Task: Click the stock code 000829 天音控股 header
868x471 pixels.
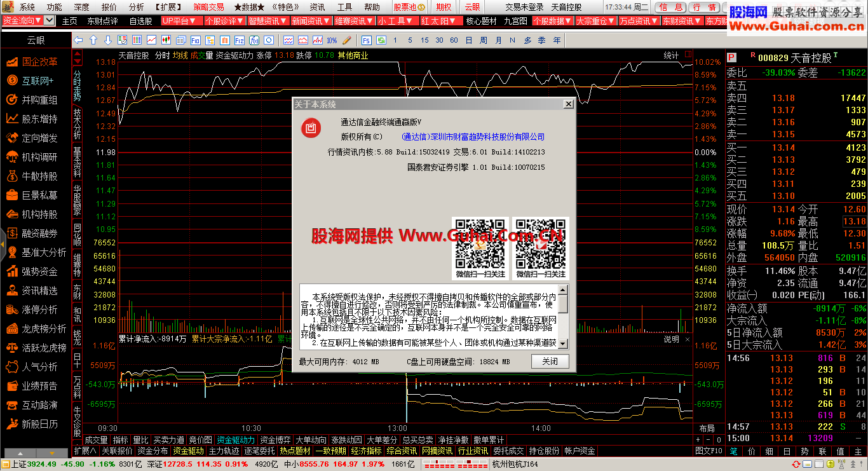Action: tap(794, 57)
